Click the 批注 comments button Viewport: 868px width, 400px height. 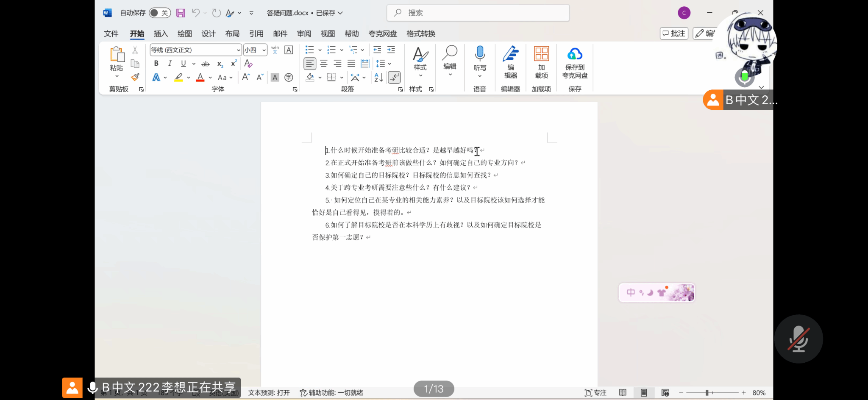click(674, 33)
